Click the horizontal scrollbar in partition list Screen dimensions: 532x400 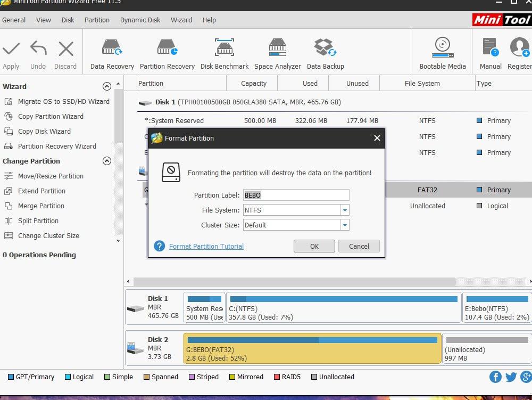pyautogui.click(x=294, y=282)
